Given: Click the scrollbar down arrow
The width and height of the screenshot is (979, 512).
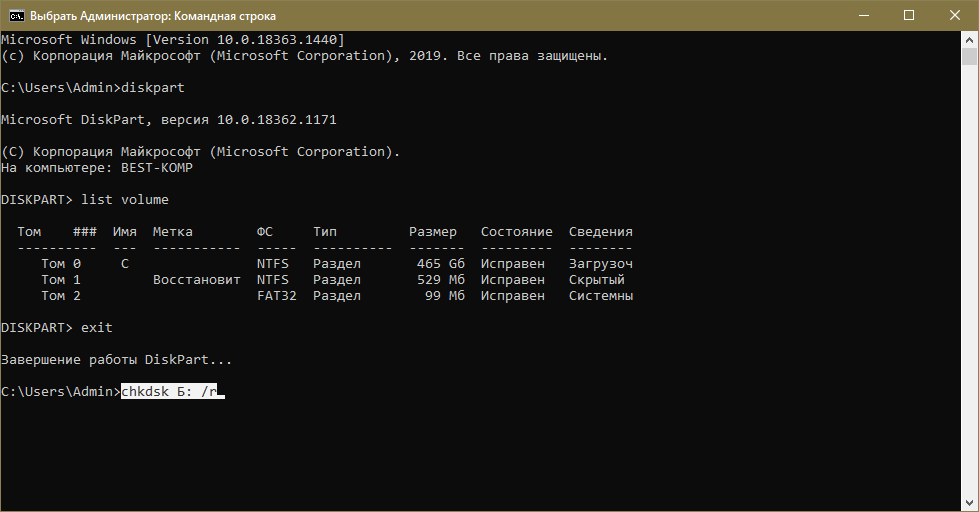Looking at the screenshot, I should click(x=970, y=503).
